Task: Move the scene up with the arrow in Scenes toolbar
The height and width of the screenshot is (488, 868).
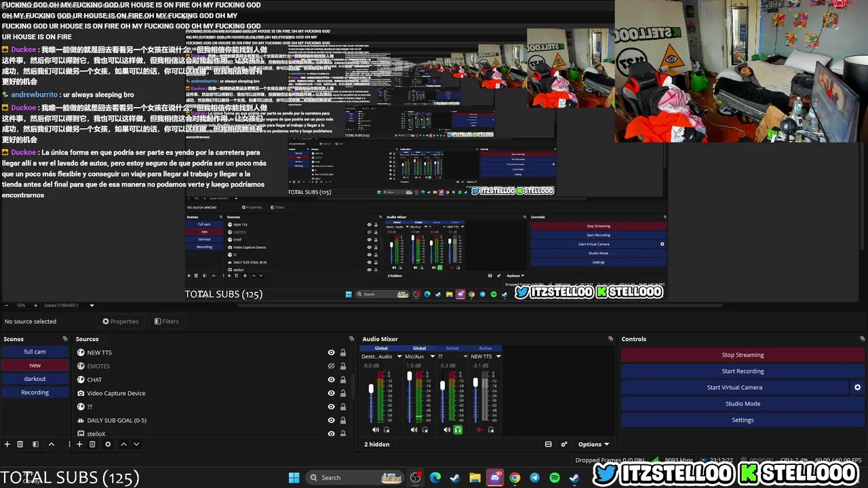Action: (52, 445)
